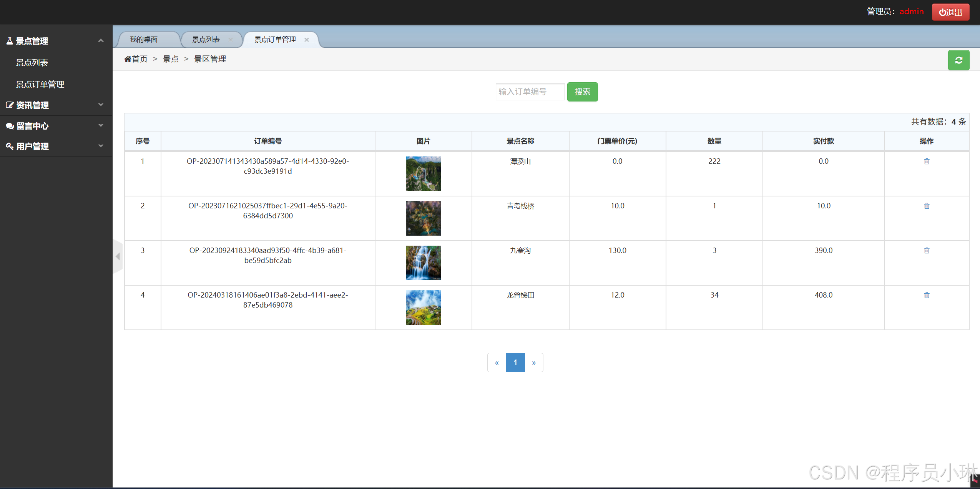980x489 pixels.
Task: Click the green 搜索 button
Action: pos(582,92)
